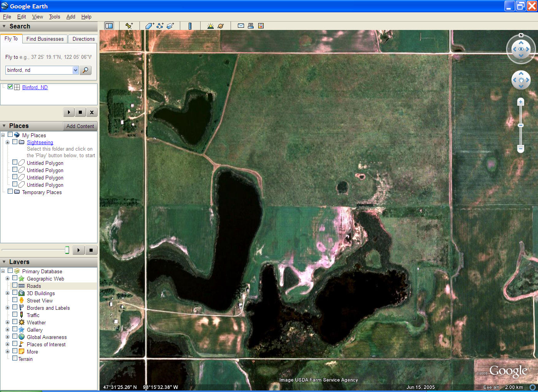
Task: Expand the Gallery layer node
Action: click(x=7, y=330)
